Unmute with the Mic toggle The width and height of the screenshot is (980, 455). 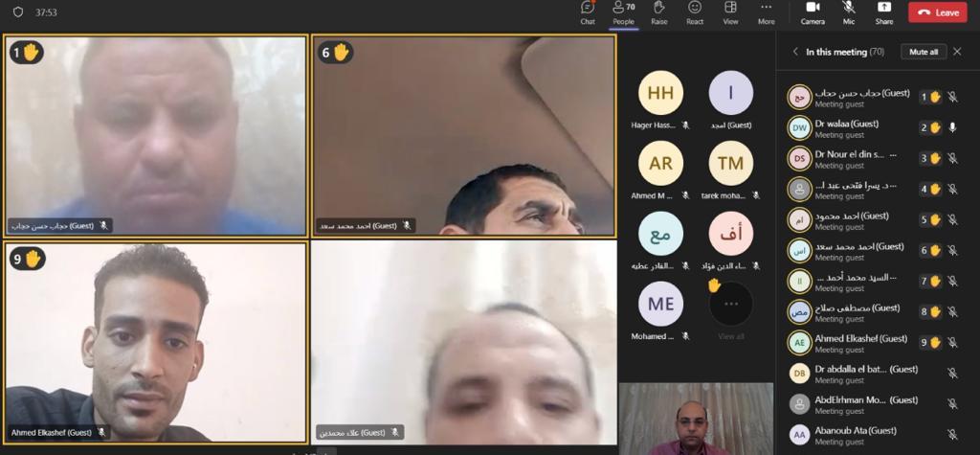click(x=849, y=11)
